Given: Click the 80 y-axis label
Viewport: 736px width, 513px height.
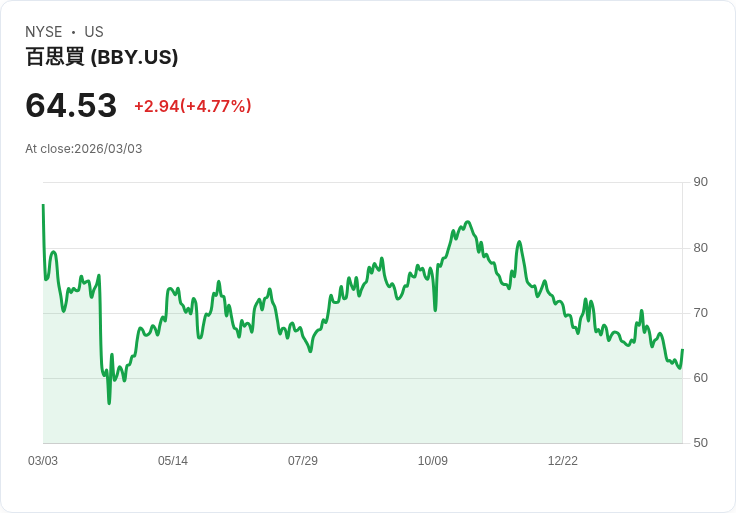Looking at the screenshot, I should 701,248.
